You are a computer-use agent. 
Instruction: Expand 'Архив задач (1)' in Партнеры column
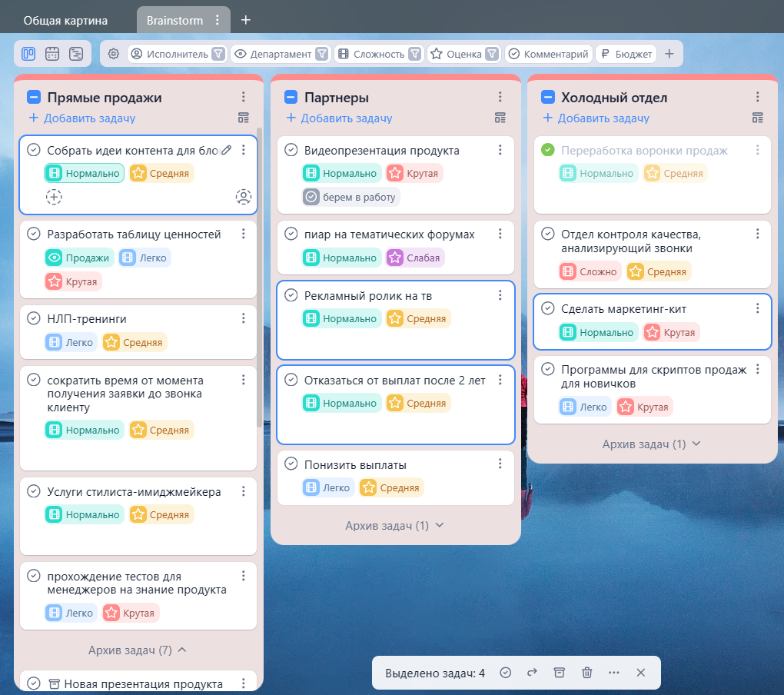click(x=395, y=526)
